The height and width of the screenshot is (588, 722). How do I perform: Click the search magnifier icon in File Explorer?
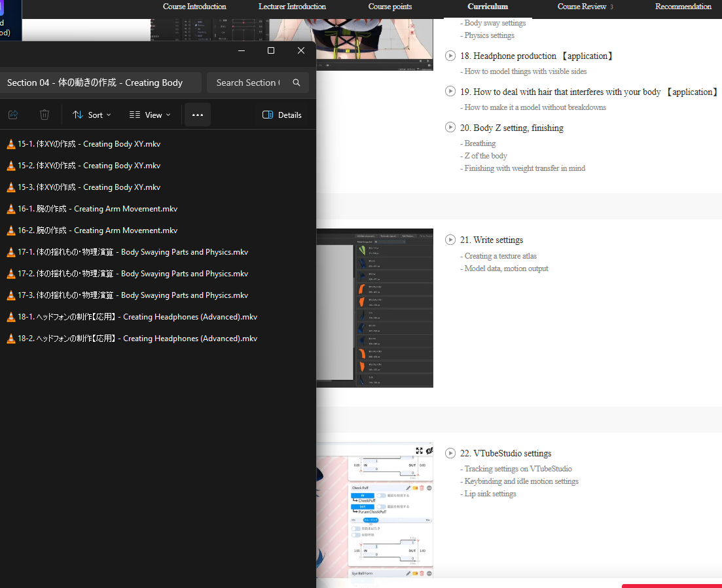[297, 83]
